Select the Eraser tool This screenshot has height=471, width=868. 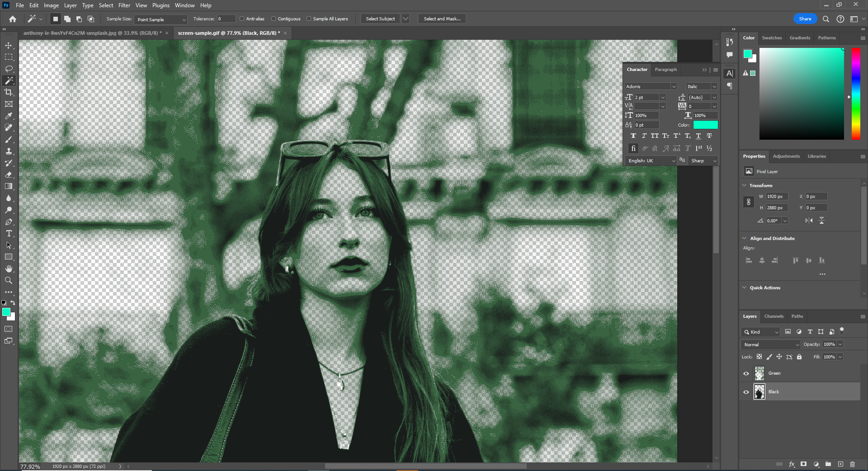[9, 174]
